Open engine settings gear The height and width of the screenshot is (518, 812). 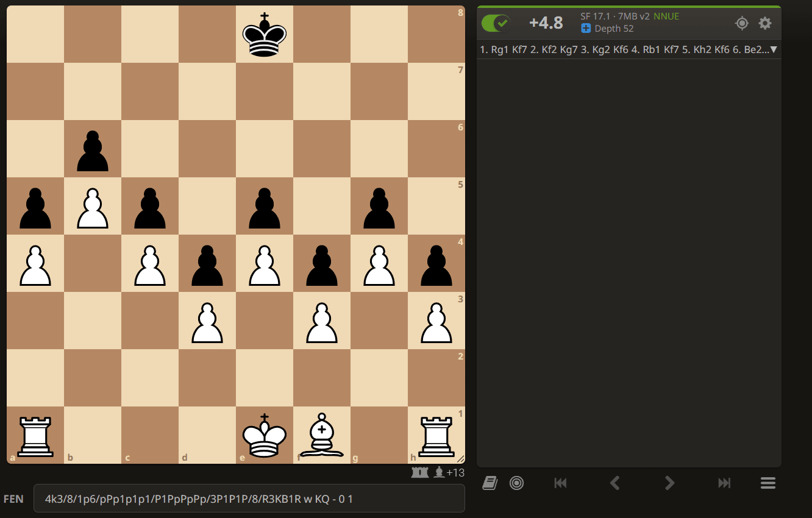tap(765, 23)
